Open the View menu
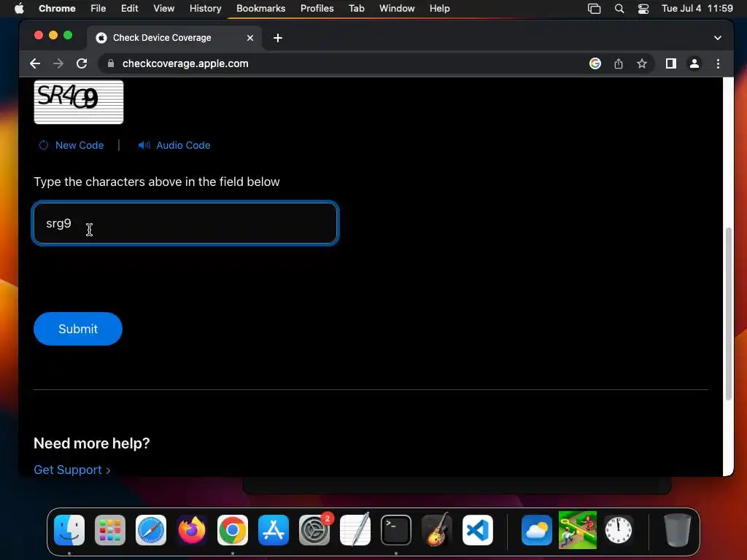Viewport: 747px width, 560px height. (x=164, y=9)
